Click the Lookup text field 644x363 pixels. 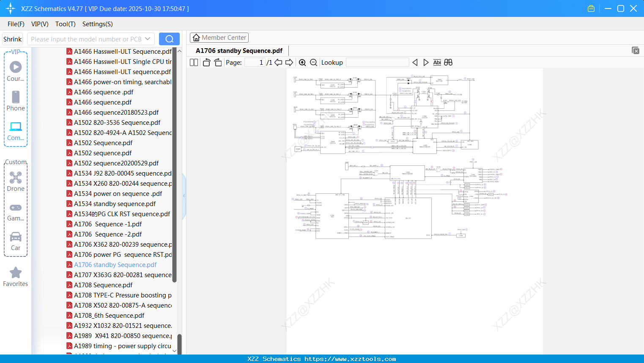point(377,63)
